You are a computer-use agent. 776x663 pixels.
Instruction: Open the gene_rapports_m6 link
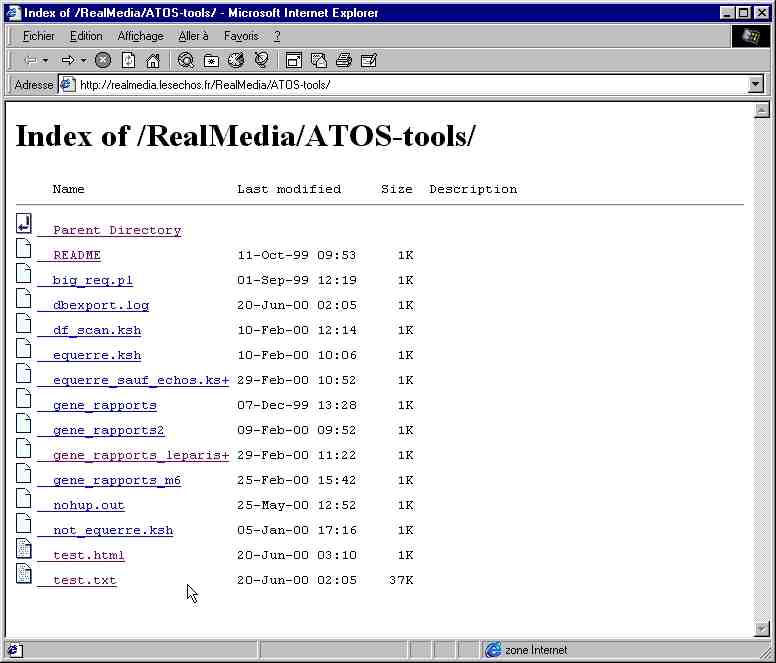117,480
